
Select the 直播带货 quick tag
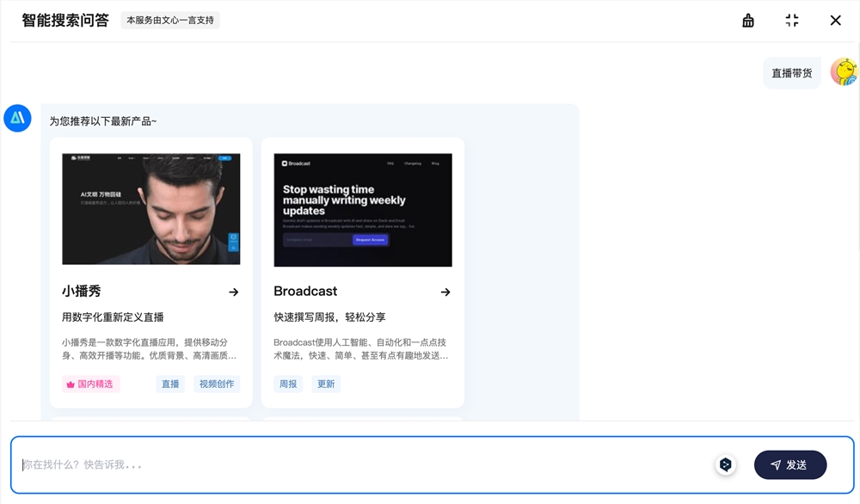[x=791, y=72]
